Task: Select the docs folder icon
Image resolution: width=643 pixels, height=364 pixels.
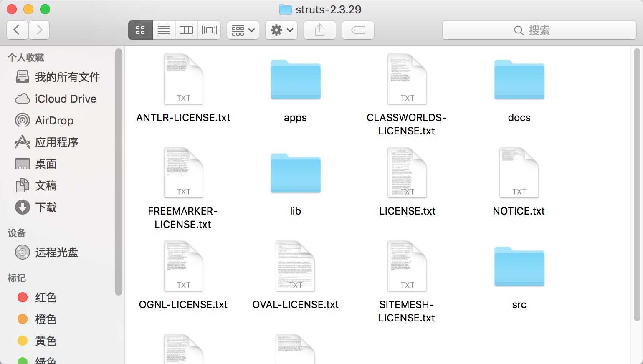Action: (519, 80)
